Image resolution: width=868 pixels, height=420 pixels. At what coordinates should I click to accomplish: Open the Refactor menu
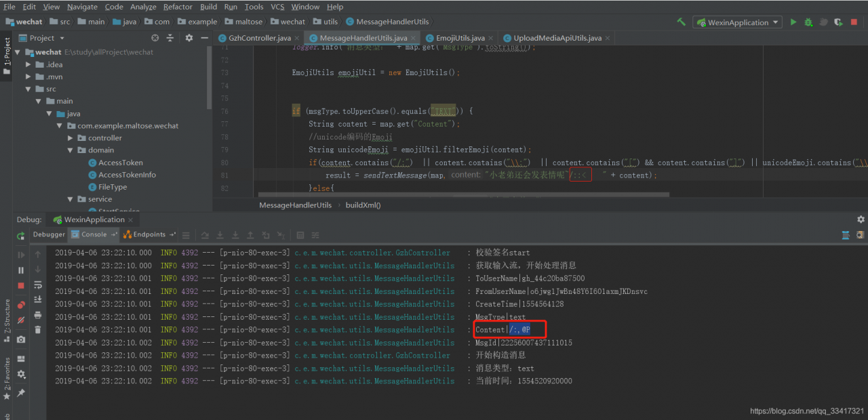pos(178,7)
